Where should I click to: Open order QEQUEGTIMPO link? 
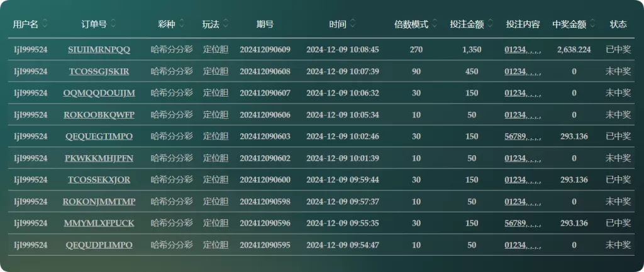(99, 136)
